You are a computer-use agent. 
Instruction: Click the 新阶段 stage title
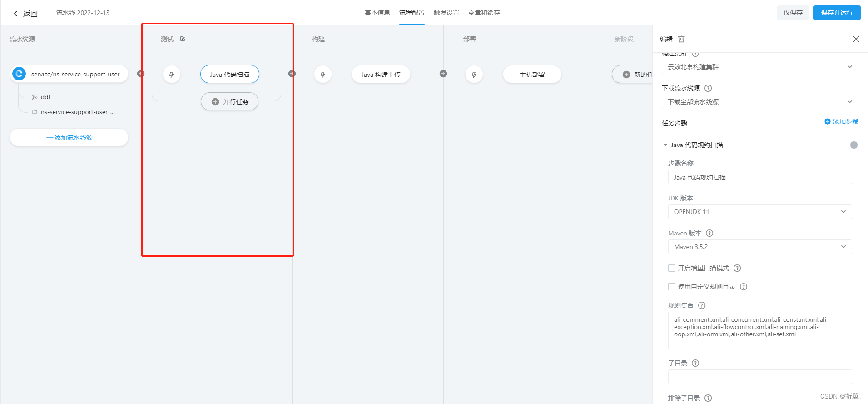(x=624, y=39)
